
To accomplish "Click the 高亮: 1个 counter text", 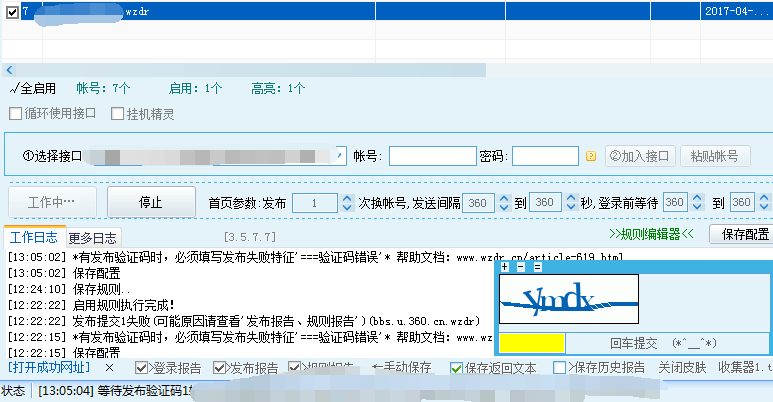I will click(x=278, y=88).
